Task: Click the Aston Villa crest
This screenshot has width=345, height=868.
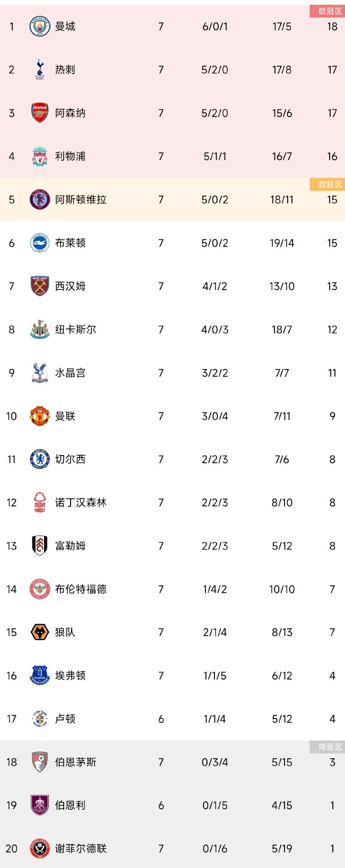Action: click(40, 200)
